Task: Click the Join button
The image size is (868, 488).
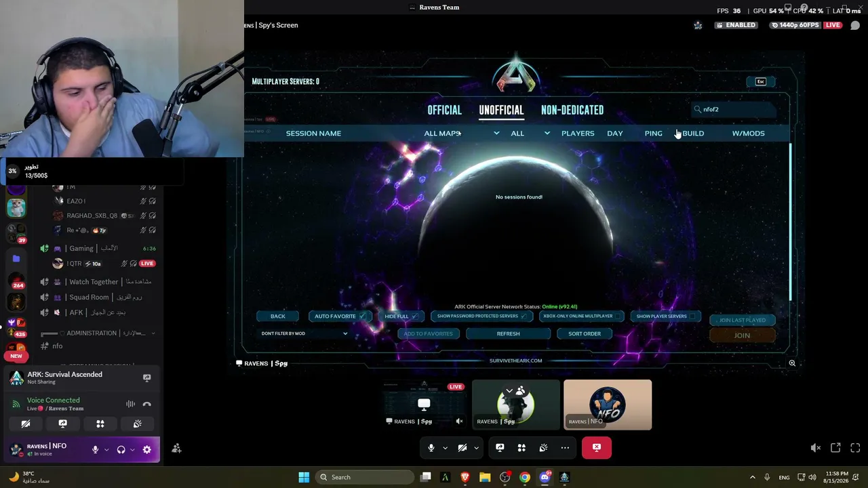Action: point(742,335)
